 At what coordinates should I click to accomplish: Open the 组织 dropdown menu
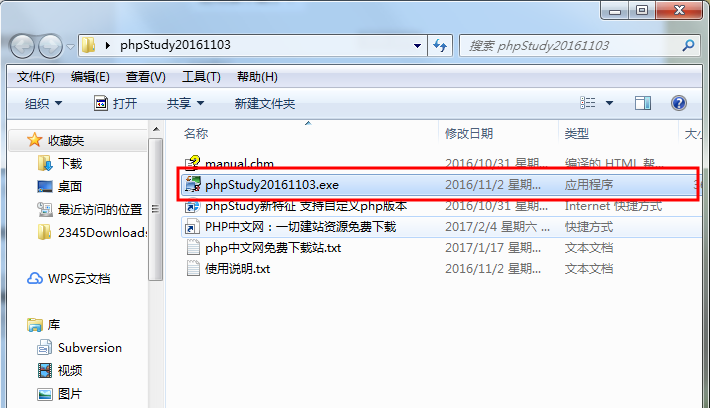pos(43,103)
